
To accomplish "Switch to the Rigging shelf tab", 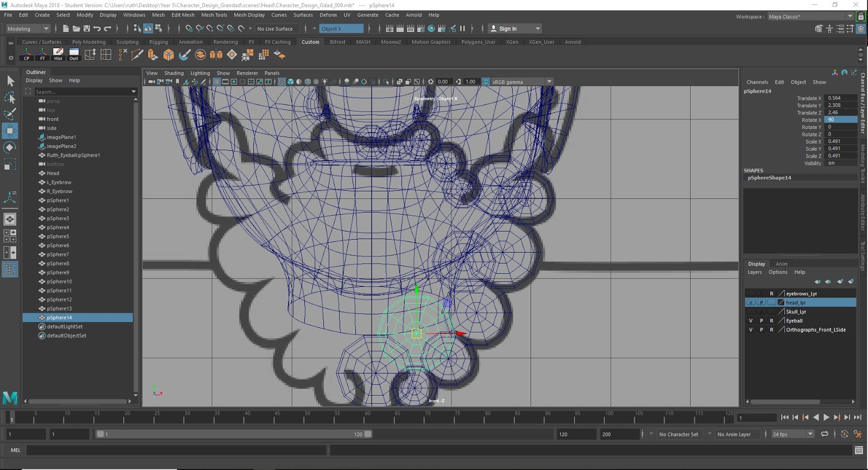I will 158,42.
